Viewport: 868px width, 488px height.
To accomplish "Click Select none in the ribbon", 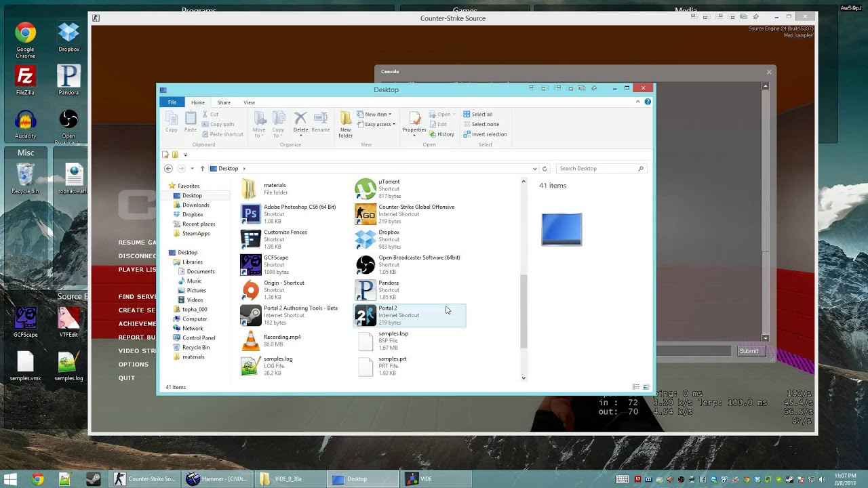I will (x=481, y=124).
